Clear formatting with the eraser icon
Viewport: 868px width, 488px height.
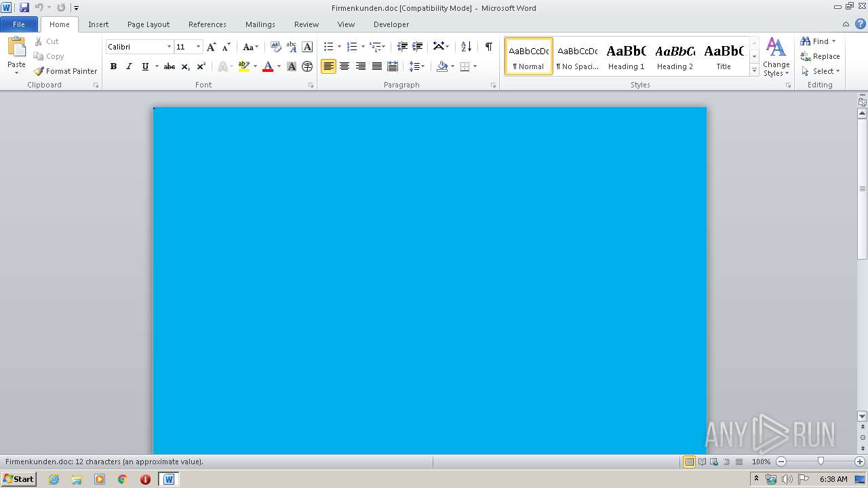276,47
